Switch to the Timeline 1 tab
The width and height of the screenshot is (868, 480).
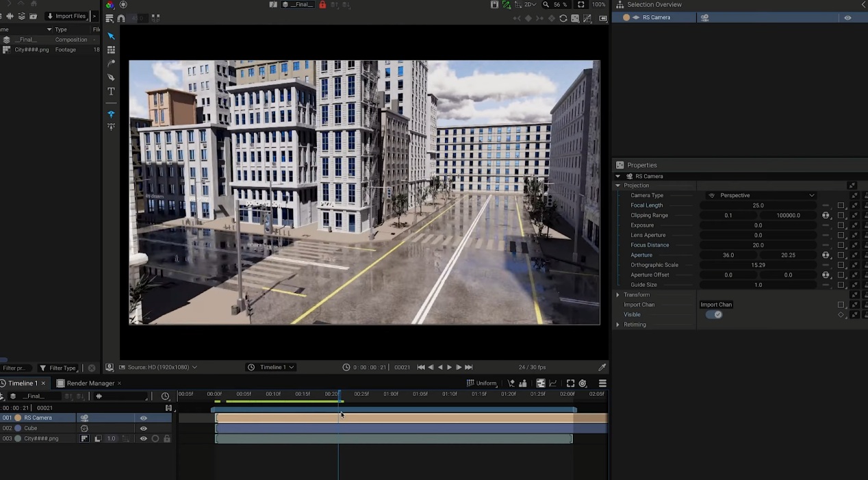pos(23,383)
